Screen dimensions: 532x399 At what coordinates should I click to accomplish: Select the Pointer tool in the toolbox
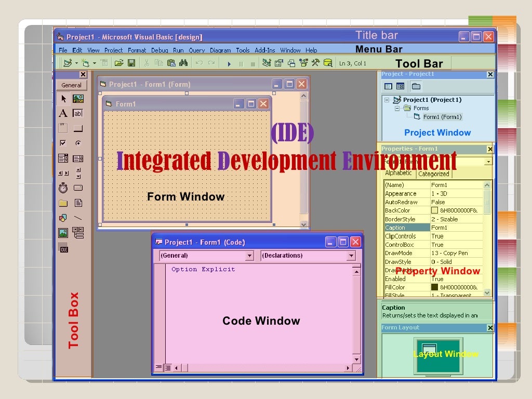(x=63, y=99)
